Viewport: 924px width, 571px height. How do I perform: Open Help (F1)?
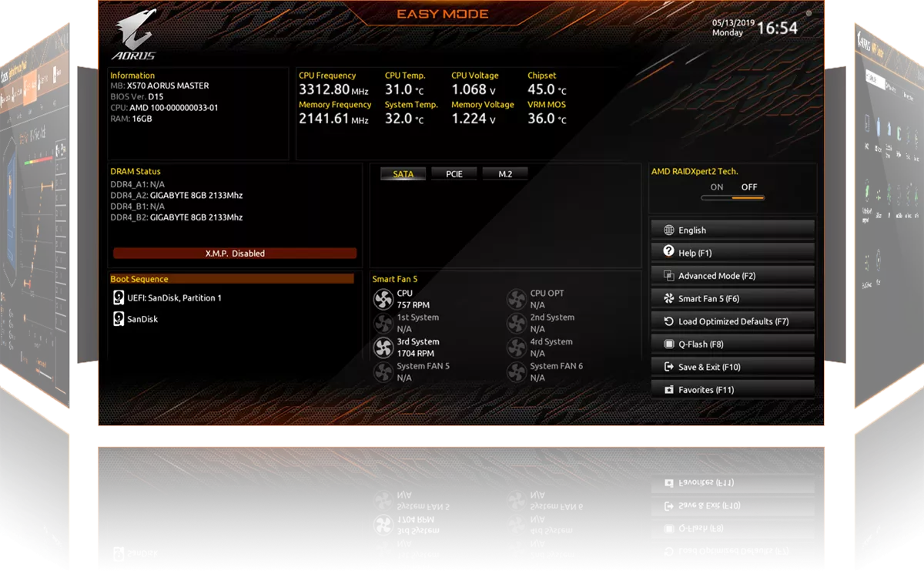pos(732,252)
